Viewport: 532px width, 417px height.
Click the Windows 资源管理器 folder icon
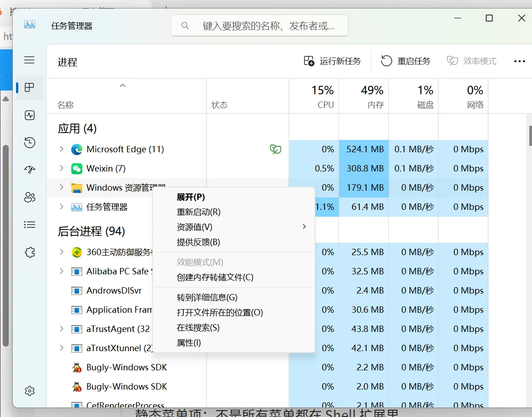coord(77,188)
